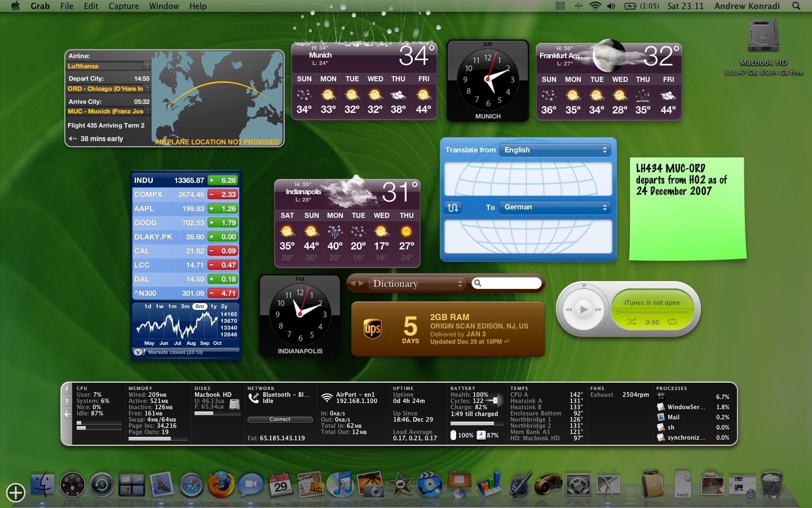812x508 pixels.
Task: Click the volume icon in menu bar
Action: [611, 6]
